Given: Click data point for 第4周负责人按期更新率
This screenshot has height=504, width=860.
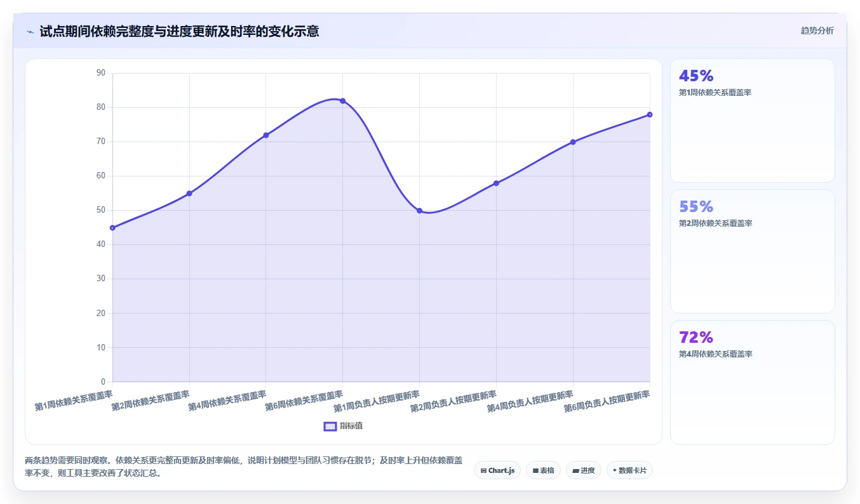Looking at the screenshot, I should tap(573, 142).
